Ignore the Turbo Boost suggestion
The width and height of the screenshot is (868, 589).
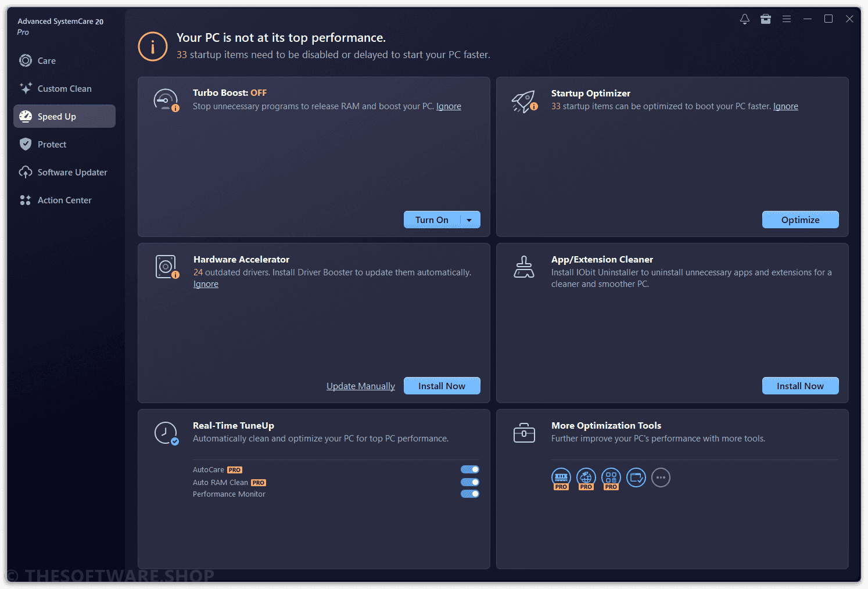tap(449, 106)
